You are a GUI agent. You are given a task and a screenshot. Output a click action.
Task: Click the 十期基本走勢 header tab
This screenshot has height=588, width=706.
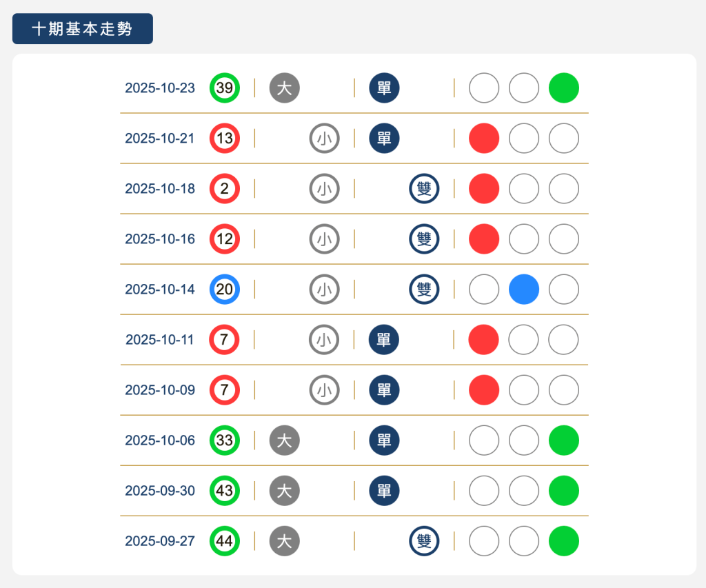tap(82, 28)
